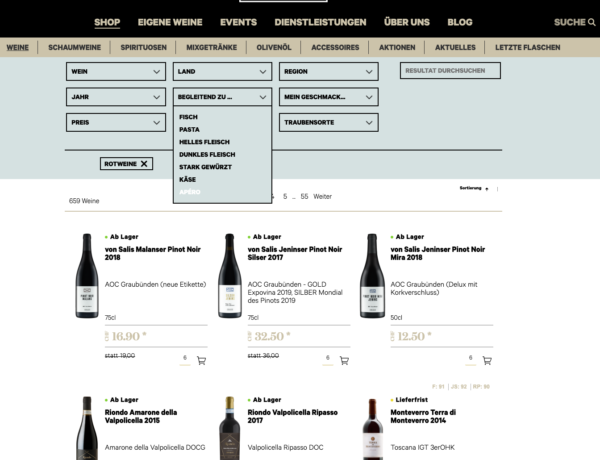Screen dimensions: 600x460
Task: Go to the EVENTS main navigation item
Action: (238, 22)
